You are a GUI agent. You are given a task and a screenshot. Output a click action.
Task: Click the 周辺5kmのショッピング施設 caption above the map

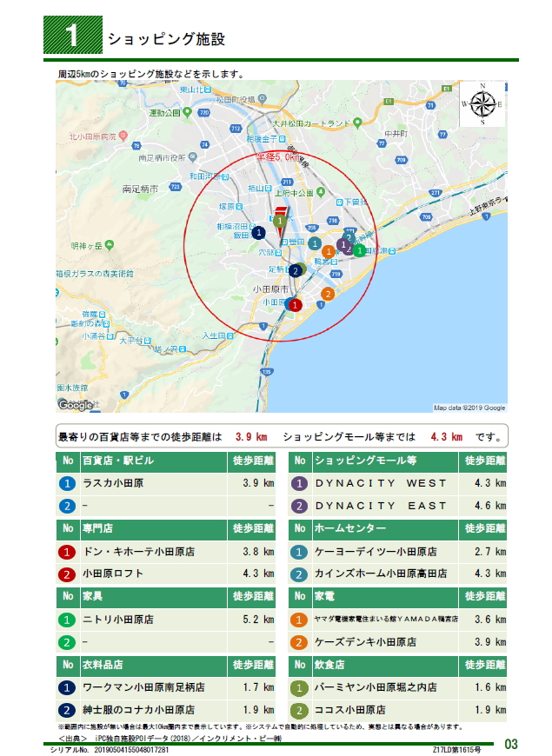coord(151,74)
